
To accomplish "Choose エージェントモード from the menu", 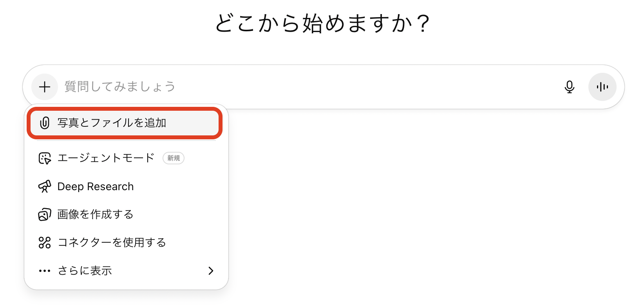I will pos(125,158).
